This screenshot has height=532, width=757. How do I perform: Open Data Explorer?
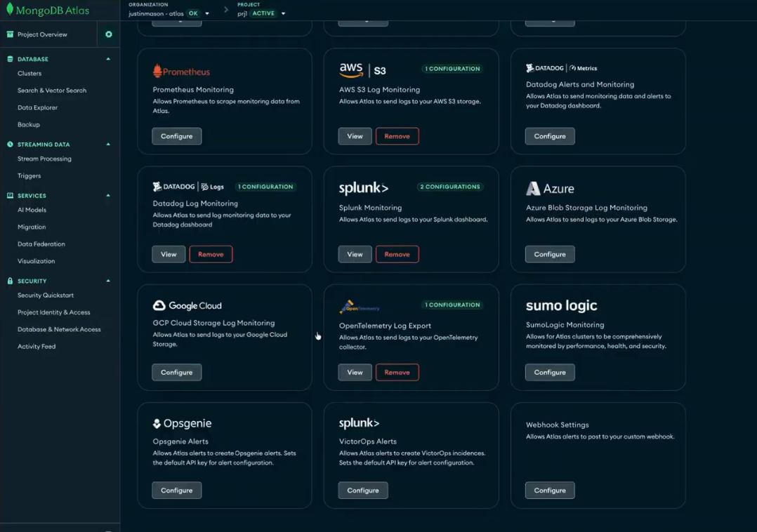click(38, 107)
